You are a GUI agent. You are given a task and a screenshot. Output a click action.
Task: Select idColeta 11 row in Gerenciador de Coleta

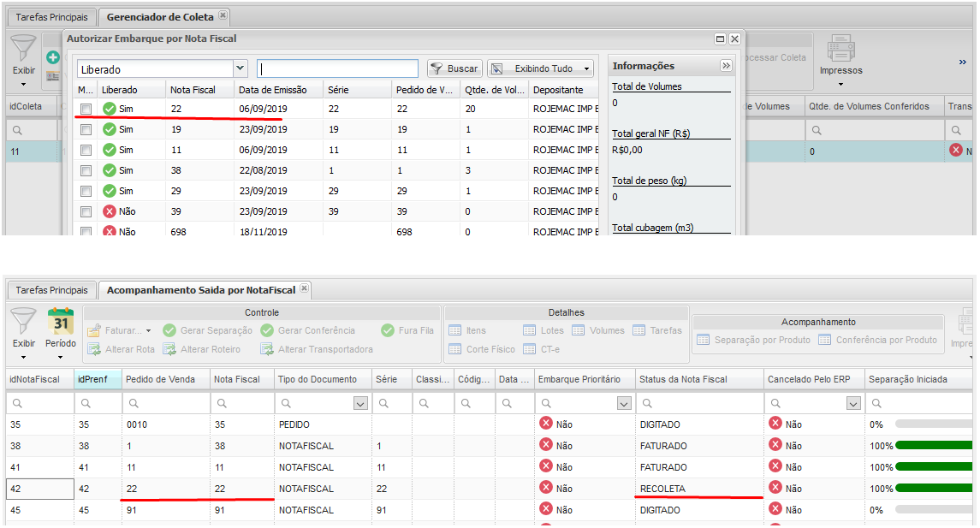click(x=33, y=151)
